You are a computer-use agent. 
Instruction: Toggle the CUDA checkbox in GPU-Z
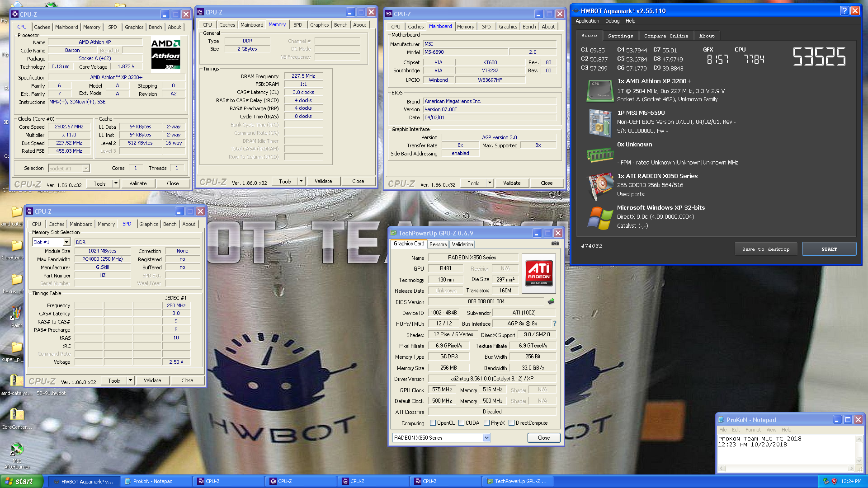click(461, 423)
